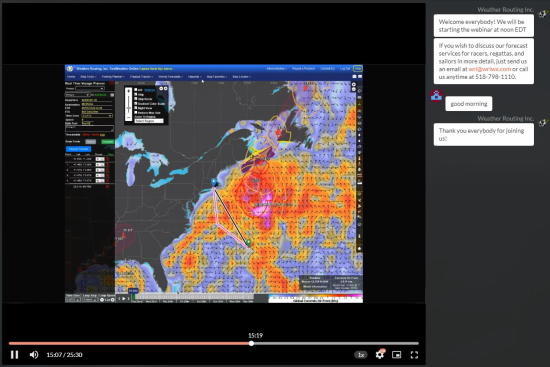Open the Select Region dropdown
550x367 pixels.
(x=149, y=121)
